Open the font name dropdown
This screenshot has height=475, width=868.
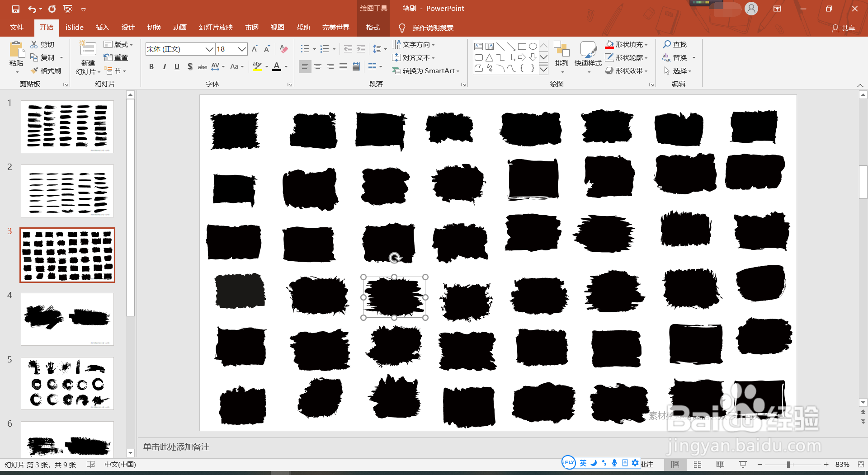tap(209, 49)
